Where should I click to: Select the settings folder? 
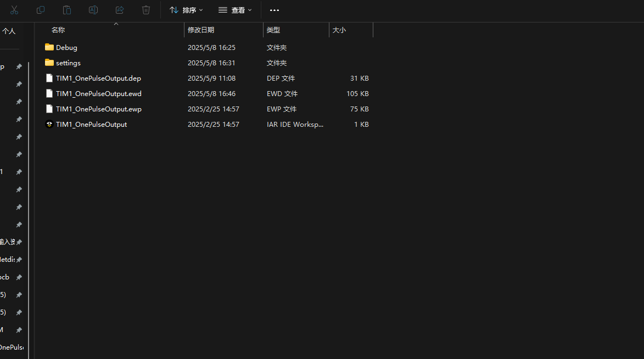pyautogui.click(x=68, y=63)
